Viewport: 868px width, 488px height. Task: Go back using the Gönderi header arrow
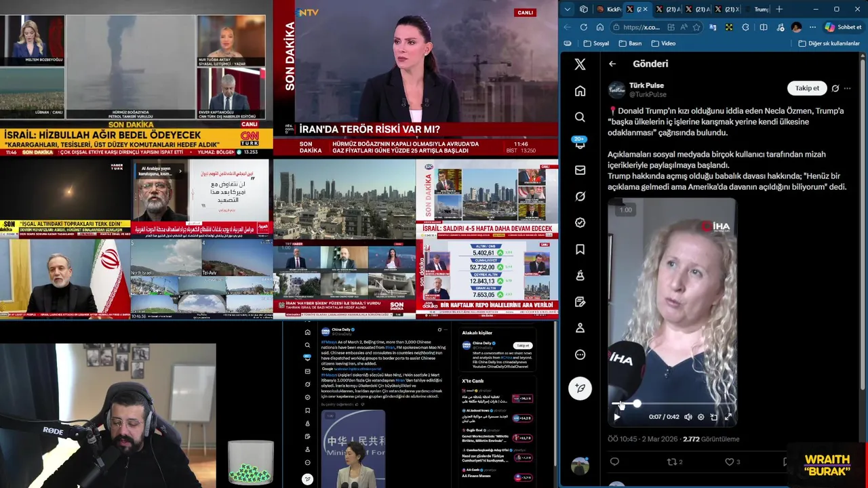[612, 64]
